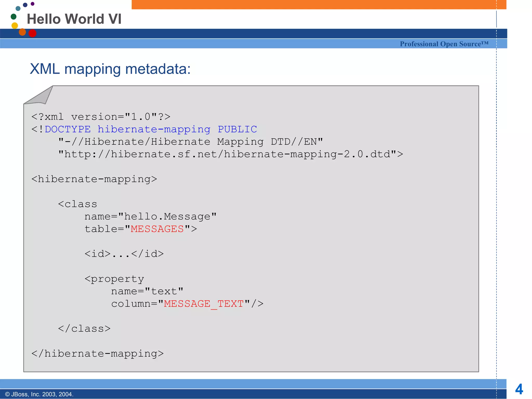The height and width of the screenshot is (399, 532).
Task: Click the yellow dot in the logo
Action: point(15,25)
